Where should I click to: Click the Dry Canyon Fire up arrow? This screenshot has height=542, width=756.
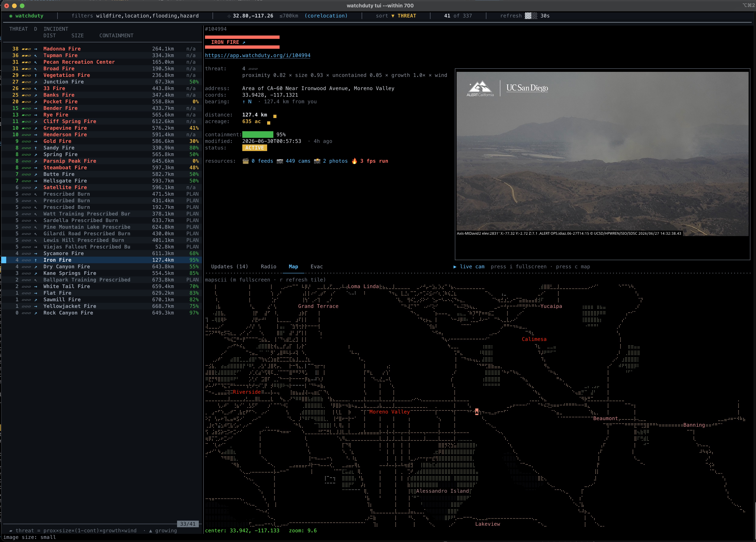coord(36,267)
